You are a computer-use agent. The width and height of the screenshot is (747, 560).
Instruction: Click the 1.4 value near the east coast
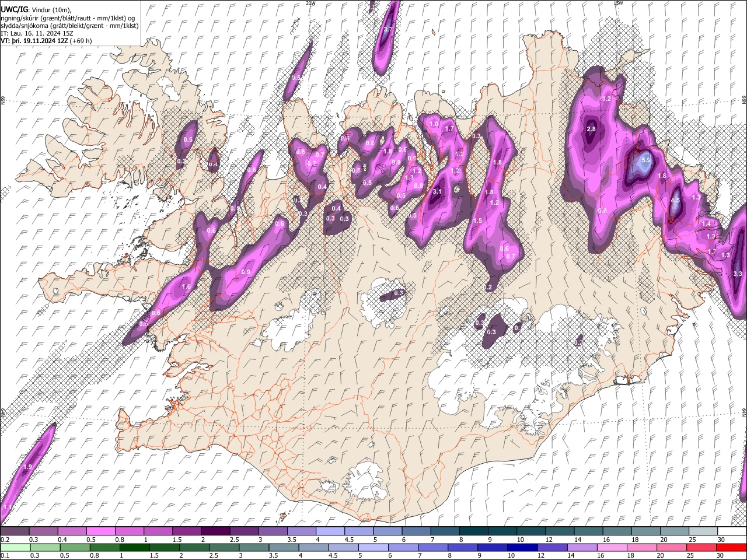pos(706,224)
